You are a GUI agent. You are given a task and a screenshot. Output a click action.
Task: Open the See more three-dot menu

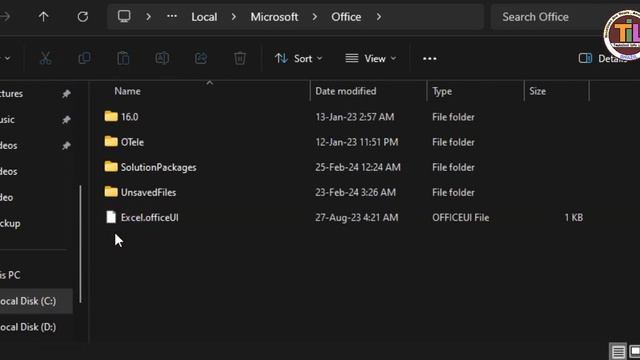[x=429, y=59]
